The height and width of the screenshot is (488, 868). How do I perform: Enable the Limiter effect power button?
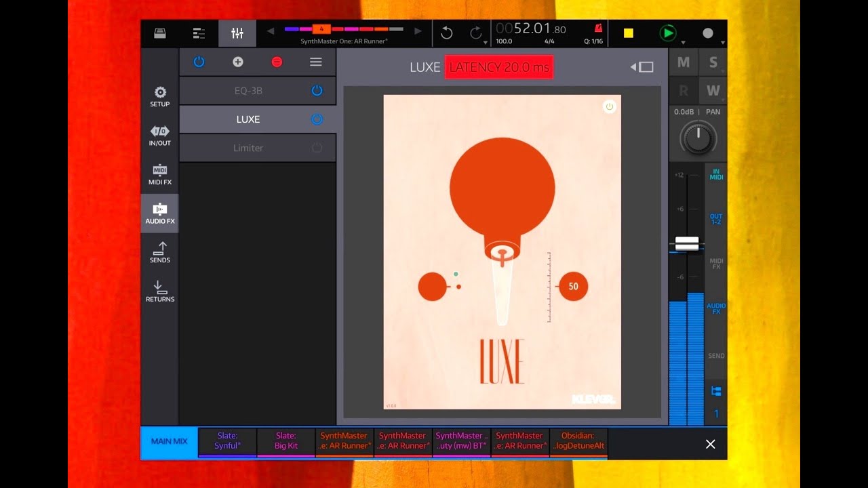click(317, 148)
